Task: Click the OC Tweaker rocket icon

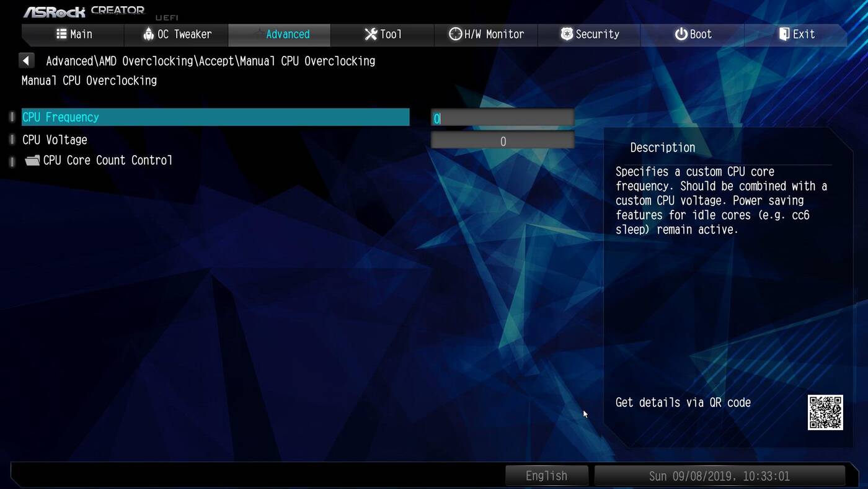Action: click(148, 34)
